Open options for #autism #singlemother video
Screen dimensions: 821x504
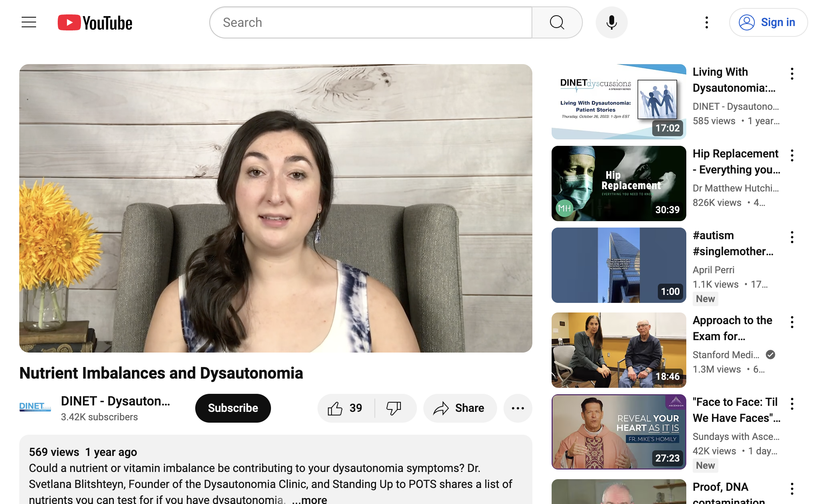(x=792, y=237)
